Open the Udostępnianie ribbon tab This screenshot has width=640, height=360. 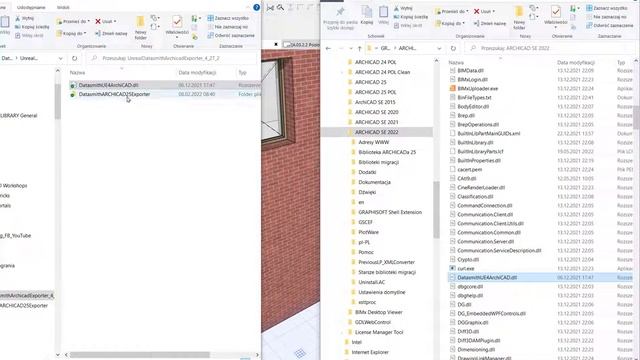[31, 7]
